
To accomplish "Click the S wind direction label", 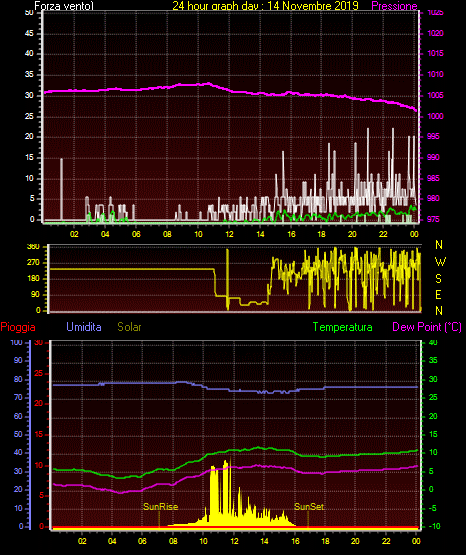I will point(438,279).
